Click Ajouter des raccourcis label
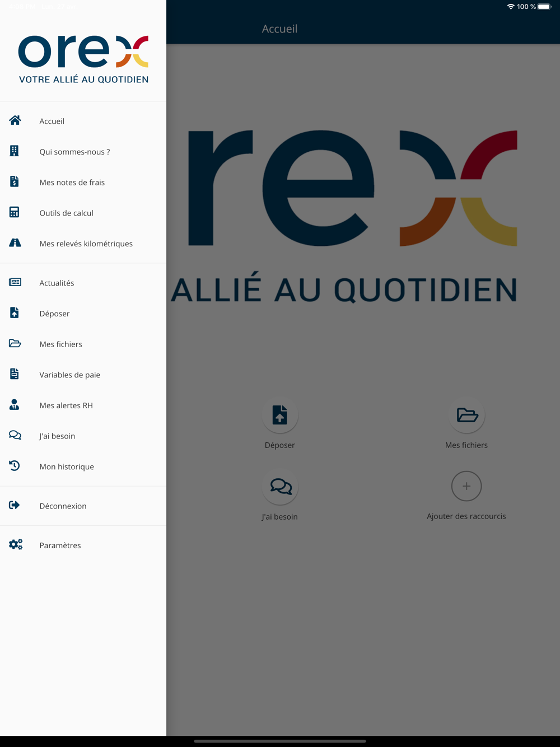The height and width of the screenshot is (747, 560). tap(466, 516)
